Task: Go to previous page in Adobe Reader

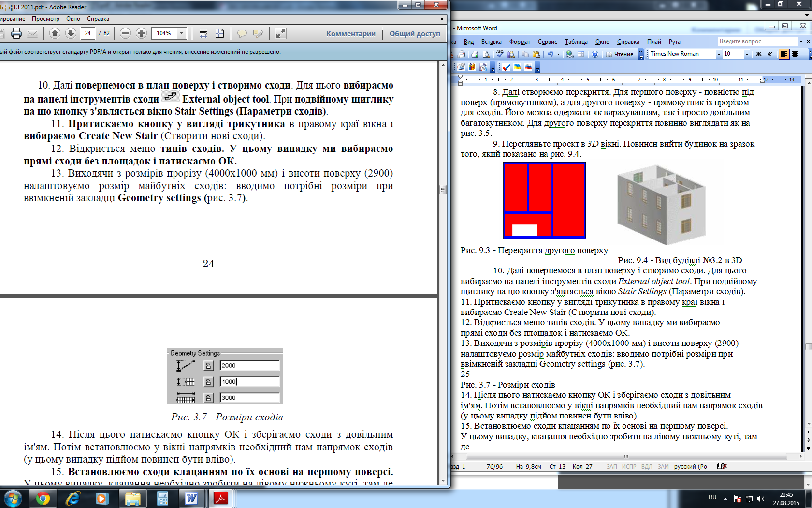Action: click(x=55, y=33)
